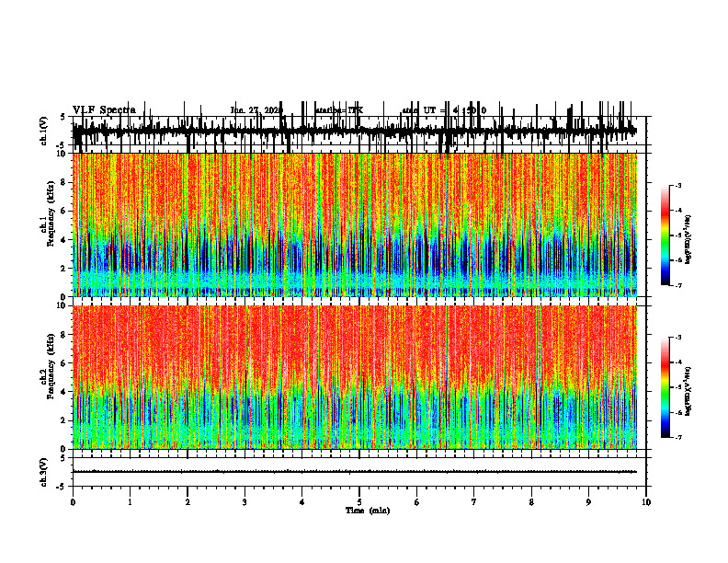This screenshot has width=728, height=563.
Task: Click the ch.1 spectrogram color bar
Action: (665, 235)
